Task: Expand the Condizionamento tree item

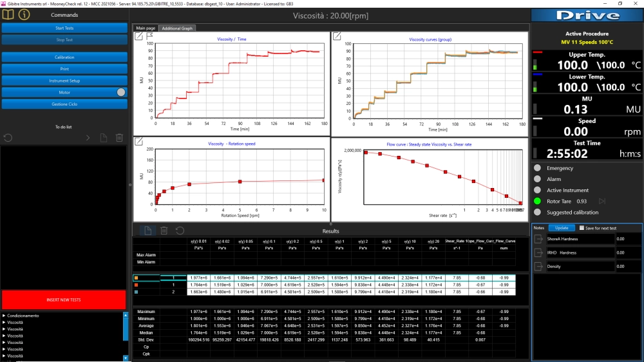Action: (4, 316)
